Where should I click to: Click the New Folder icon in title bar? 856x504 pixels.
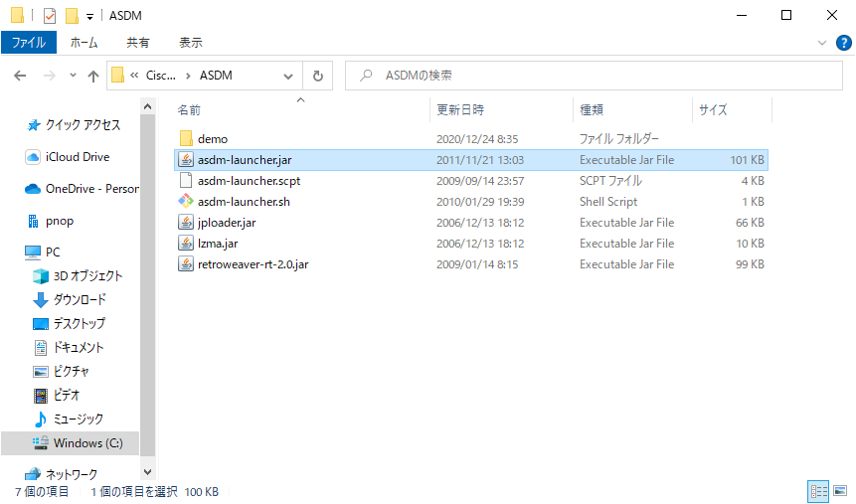click(x=72, y=16)
